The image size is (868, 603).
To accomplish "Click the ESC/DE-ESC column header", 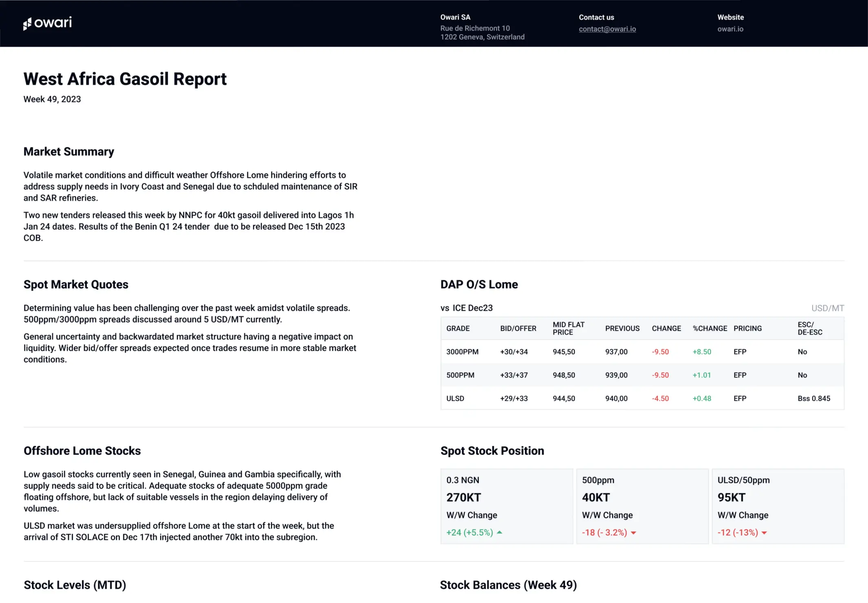I will 810,328.
